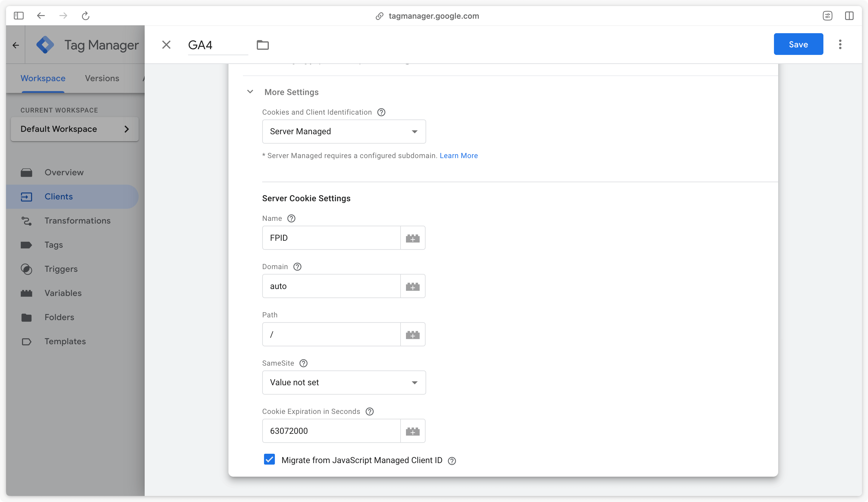868x502 pixels.
Task: Click the Folders sidebar icon
Action: tap(27, 317)
